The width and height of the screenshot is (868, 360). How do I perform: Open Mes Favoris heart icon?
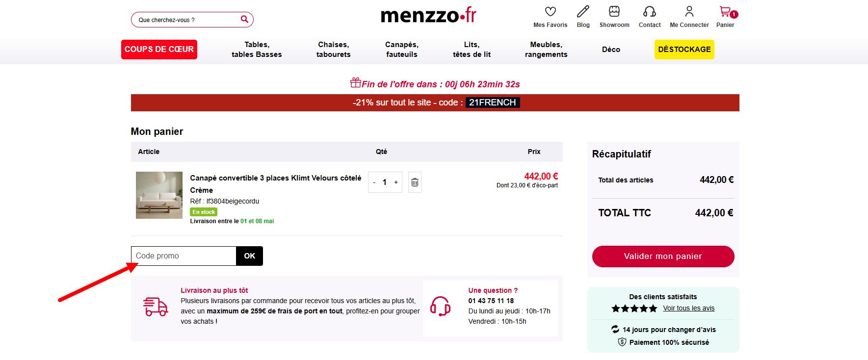coord(550,11)
